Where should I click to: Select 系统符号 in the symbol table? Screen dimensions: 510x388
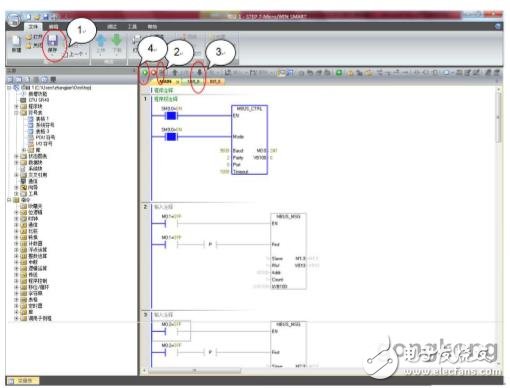click(x=41, y=125)
